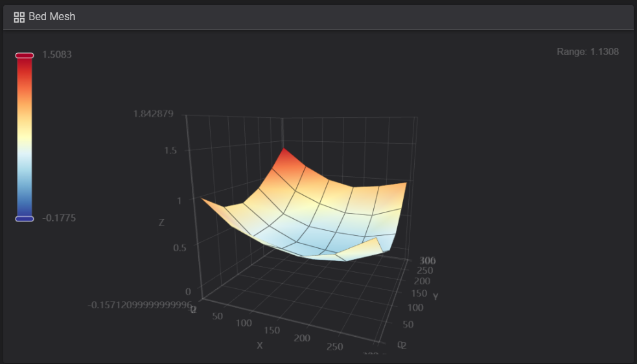Click the 1.5083 maximum scale value
The width and height of the screenshot is (637, 364).
tap(57, 55)
